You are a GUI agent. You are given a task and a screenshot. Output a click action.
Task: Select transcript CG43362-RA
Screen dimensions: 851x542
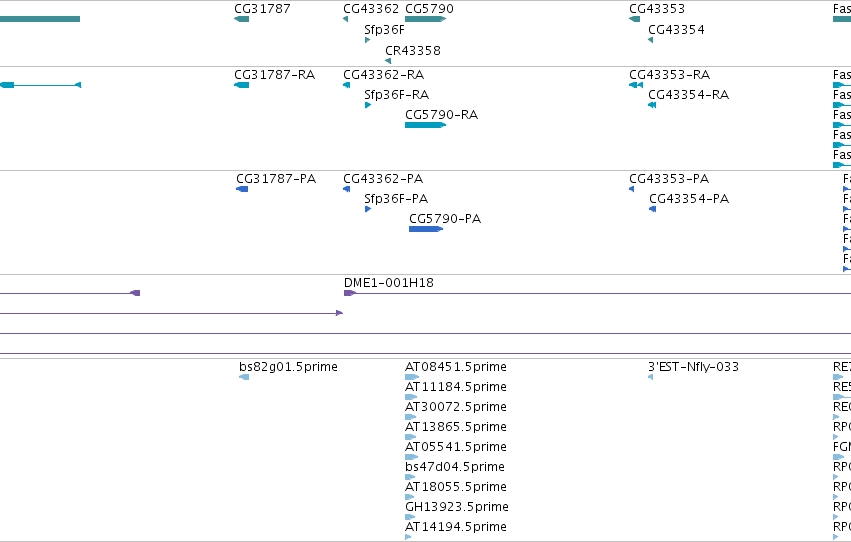pyautogui.click(x=384, y=75)
